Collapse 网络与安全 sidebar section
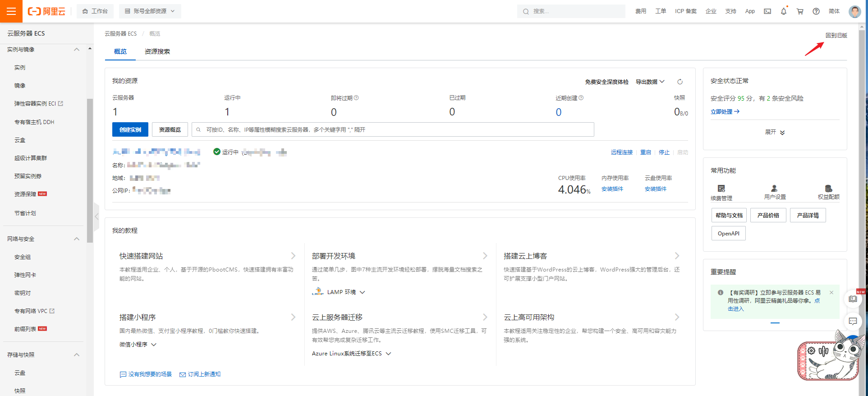 click(x=77, y=239)
